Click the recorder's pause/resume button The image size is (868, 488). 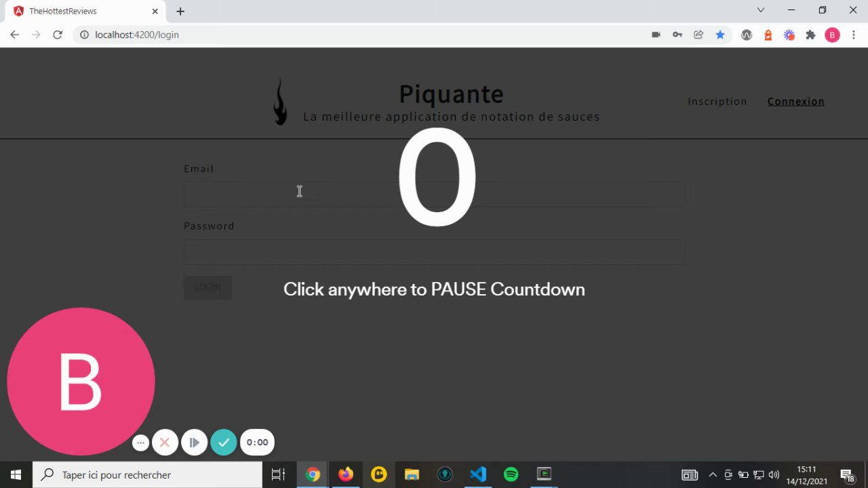click(194, 443)
